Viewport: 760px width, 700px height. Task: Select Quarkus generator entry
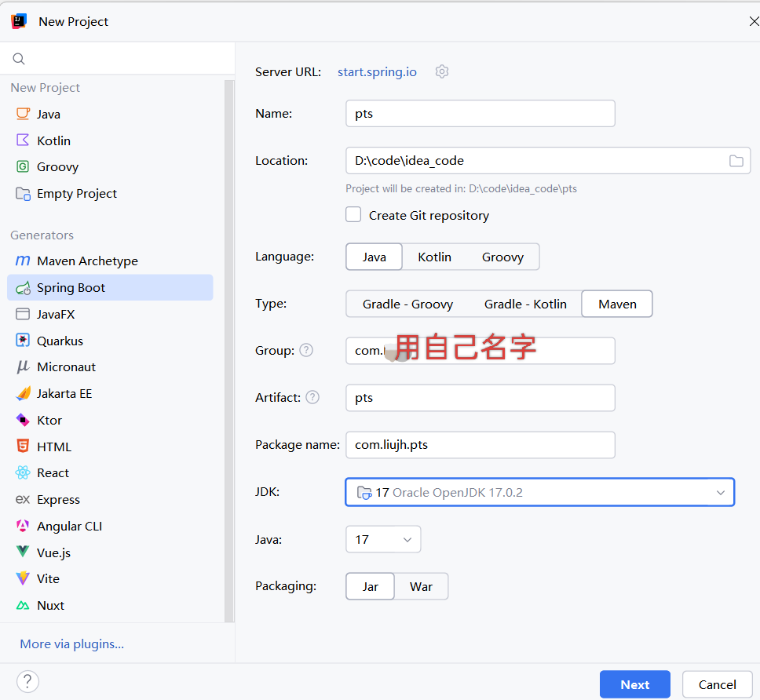[110, 341]
